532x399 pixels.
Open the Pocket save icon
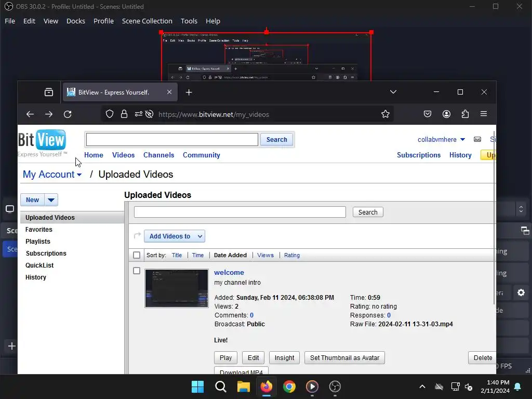tap(428, 114)
